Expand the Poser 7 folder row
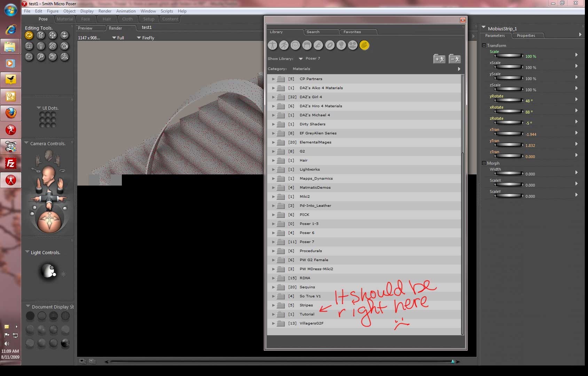Viewport: 588px width, 376px height. tap(273, 242)
